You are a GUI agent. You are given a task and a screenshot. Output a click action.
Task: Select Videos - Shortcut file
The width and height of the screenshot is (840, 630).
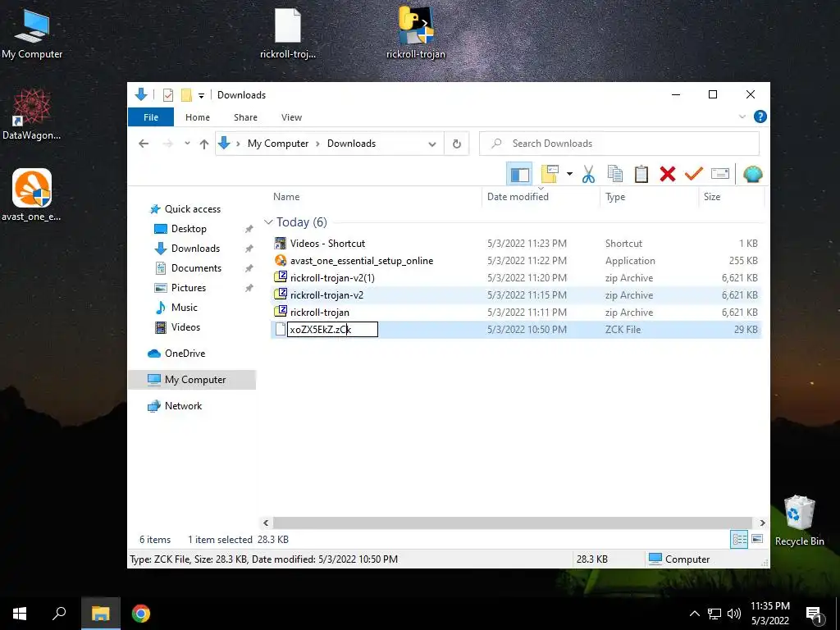coord(327,243)
